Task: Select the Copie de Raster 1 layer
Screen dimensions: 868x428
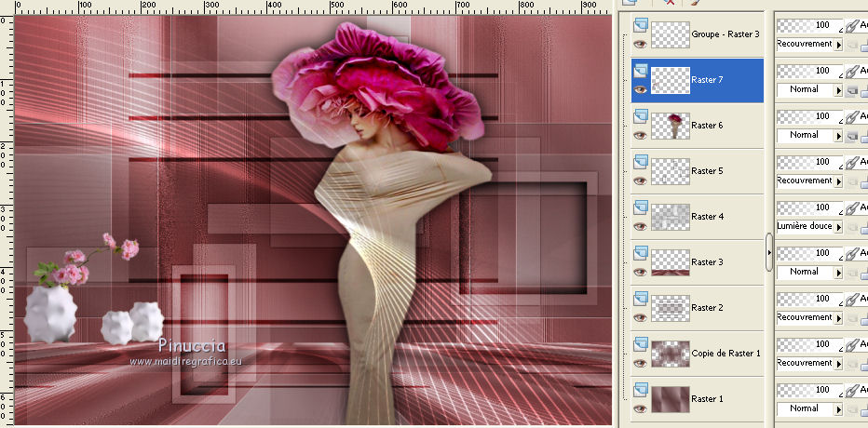Action: click(726, 354)
